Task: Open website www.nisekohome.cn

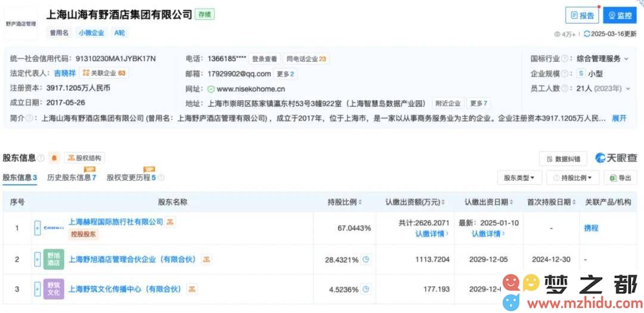Action: coord(250,89)
